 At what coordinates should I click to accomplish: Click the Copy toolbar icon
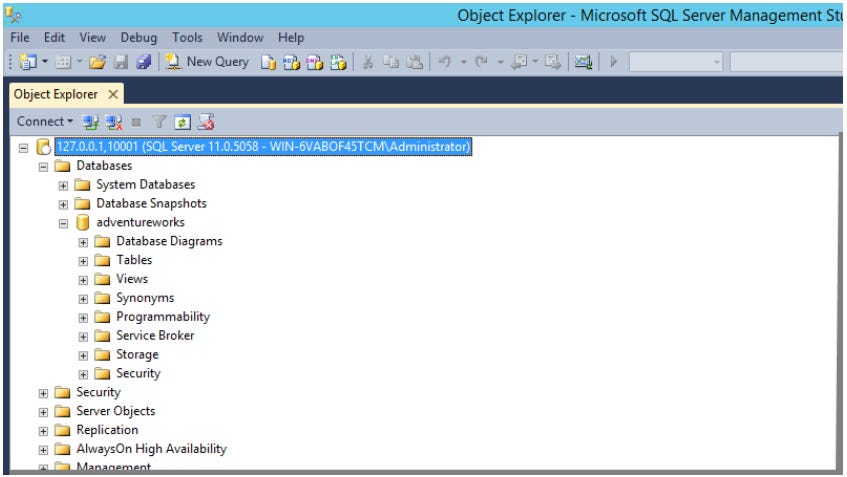[x=391, y=63]
